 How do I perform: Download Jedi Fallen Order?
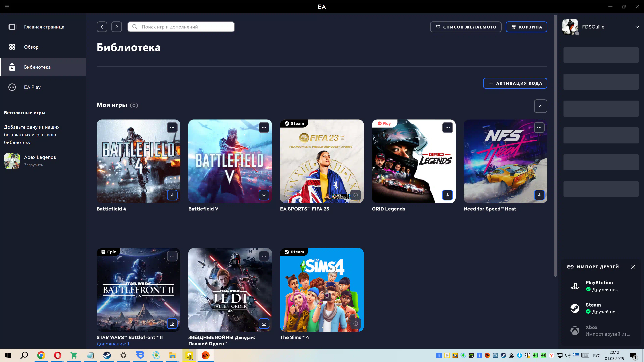264,323
